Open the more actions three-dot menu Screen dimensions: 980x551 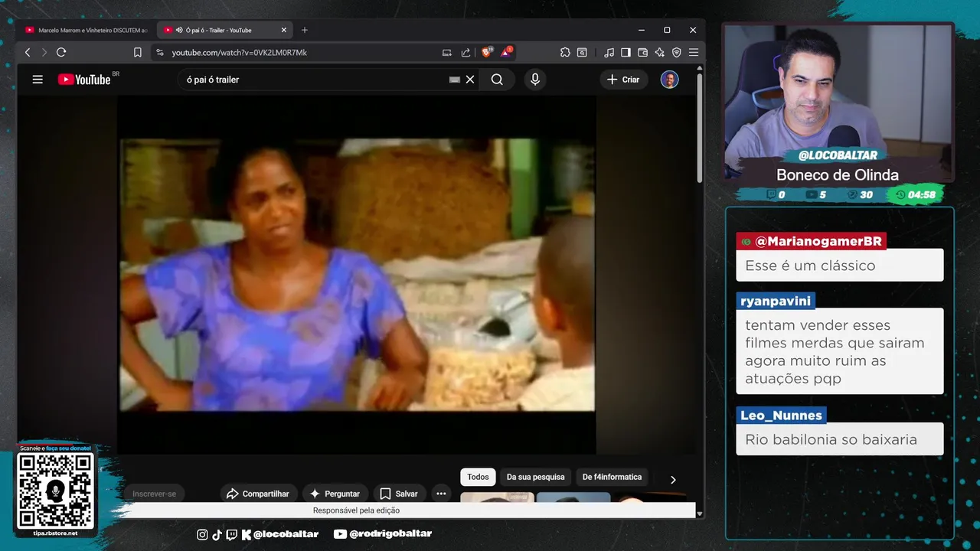[441, 494]
